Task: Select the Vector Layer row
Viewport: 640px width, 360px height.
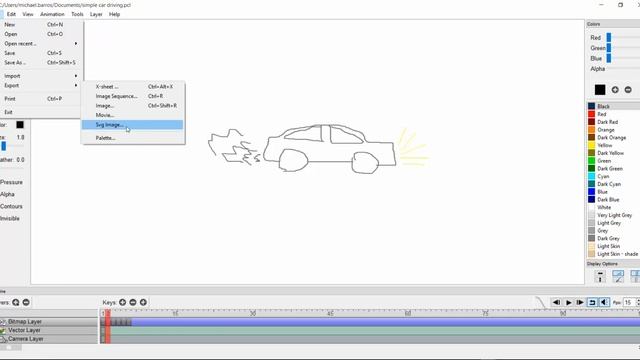Action: (x=49, y=330)
